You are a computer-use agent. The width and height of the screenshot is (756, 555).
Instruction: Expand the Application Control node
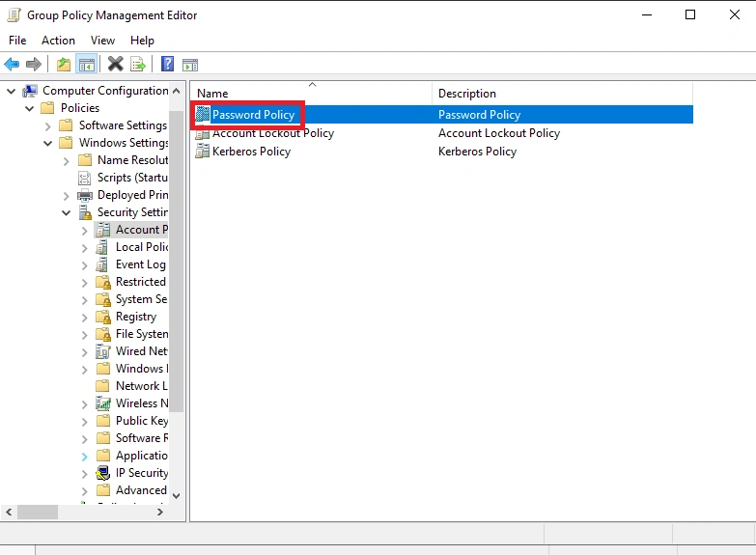[x=84, y=457]
